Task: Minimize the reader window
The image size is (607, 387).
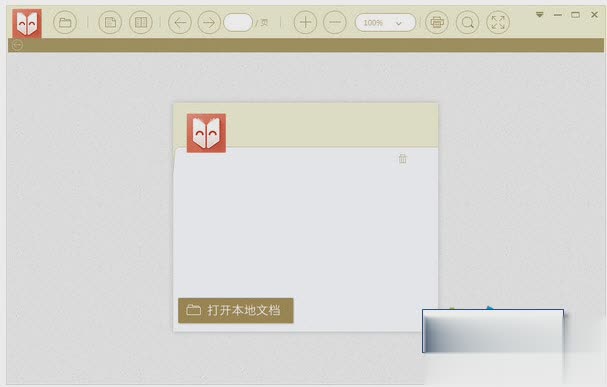Action: (558, 15)
